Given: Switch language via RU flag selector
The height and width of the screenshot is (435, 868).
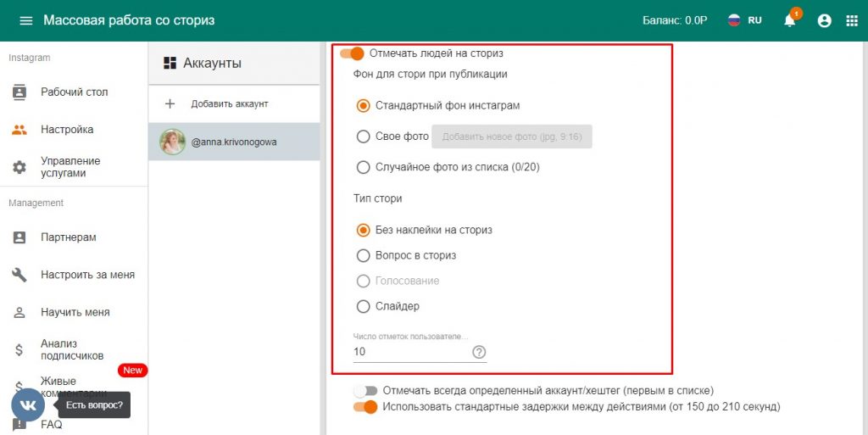Looking at the screenshot, I should tap(744, 20).
